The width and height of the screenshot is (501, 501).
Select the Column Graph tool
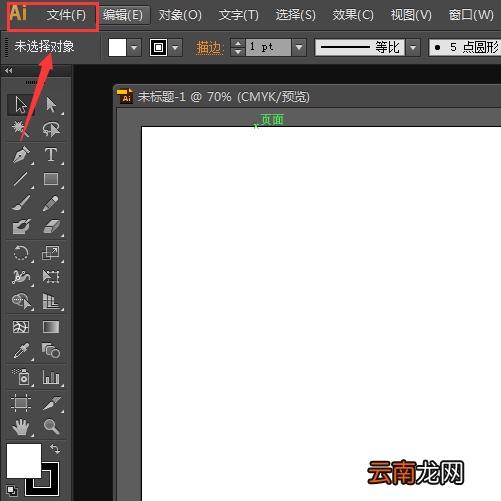click(51, 377)
